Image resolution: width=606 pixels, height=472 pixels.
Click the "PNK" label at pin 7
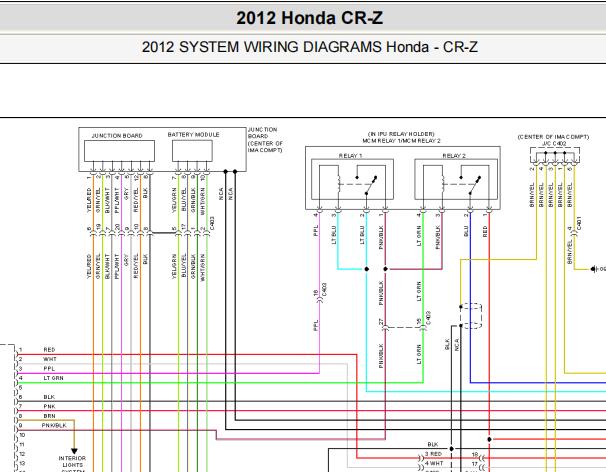tap(49, 406)
